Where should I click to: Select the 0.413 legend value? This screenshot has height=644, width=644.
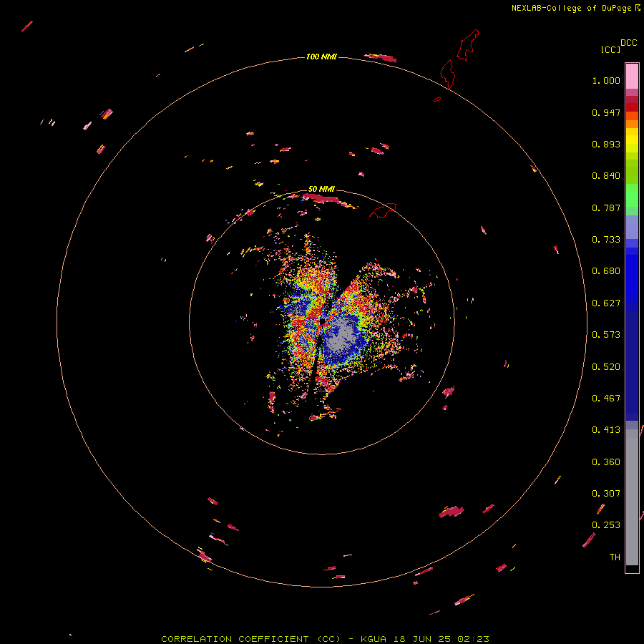[606, 430]
